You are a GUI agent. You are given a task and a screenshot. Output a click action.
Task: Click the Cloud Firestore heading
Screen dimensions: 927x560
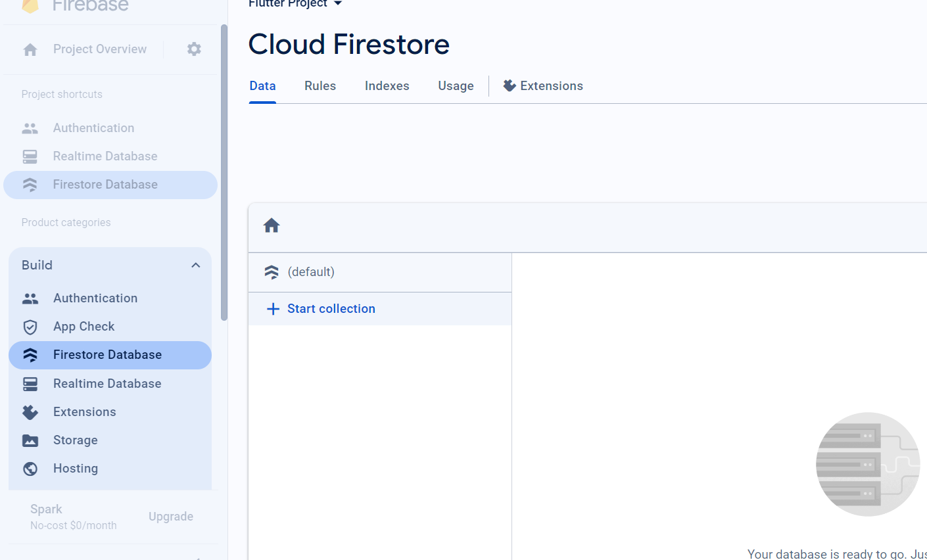coord(349,45)
